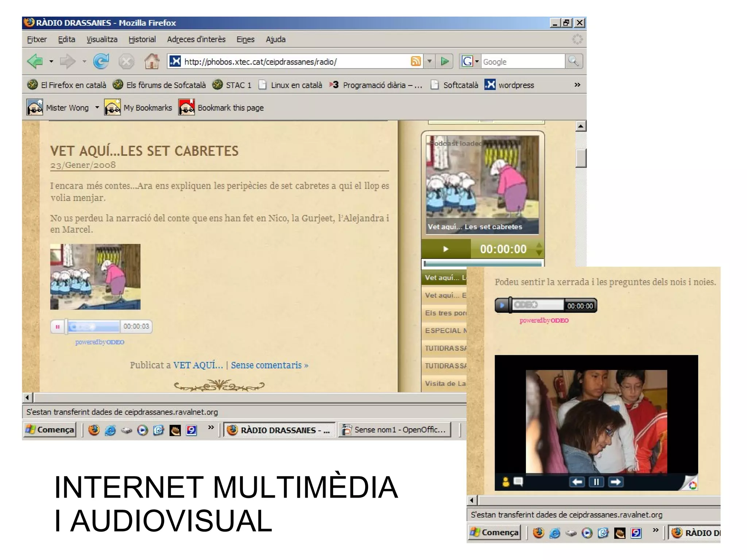The width and height of the screenshot is (747, 560).
Task: Open the Eines menu
Action: pyautogui.click(x=245, y=39)
